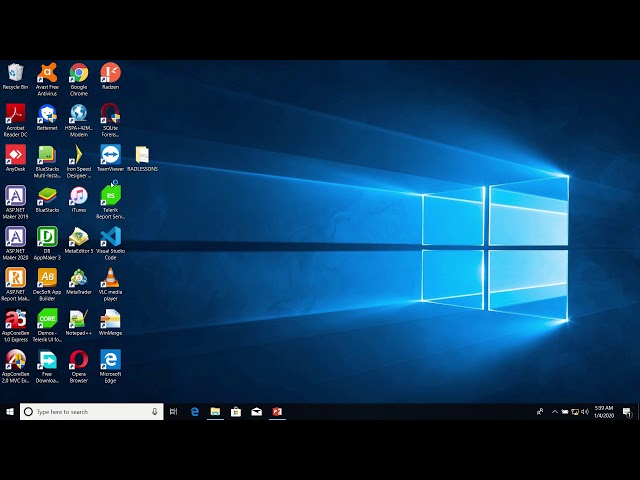
Task: Launch VLC media player shortcut
Action: 110,284
